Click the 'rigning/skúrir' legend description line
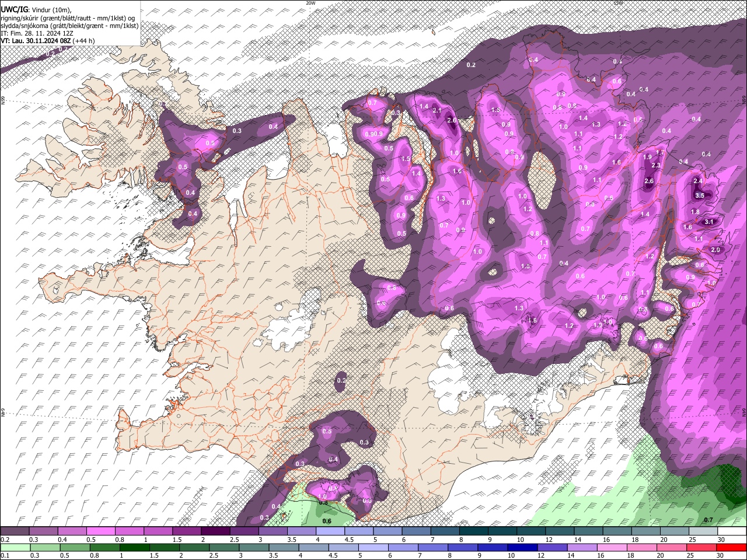Screen dimensions: 747x560 (x=67, y=17)
